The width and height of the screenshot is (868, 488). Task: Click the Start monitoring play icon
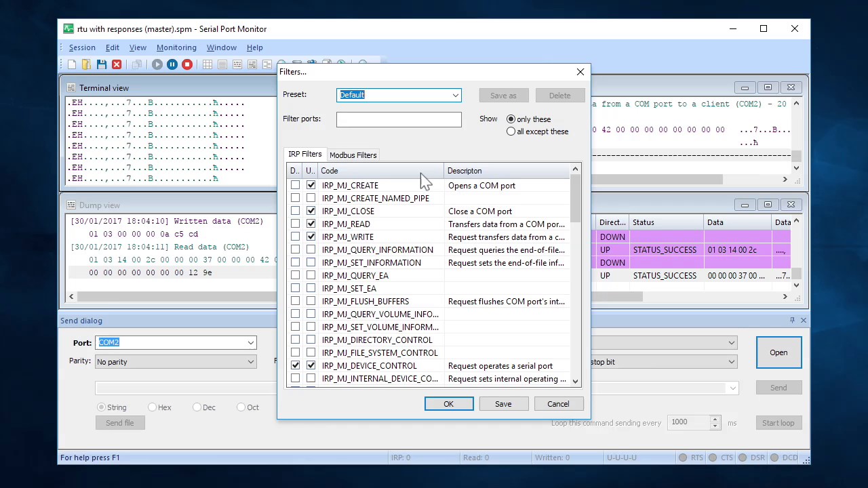[x=157, y=64]
